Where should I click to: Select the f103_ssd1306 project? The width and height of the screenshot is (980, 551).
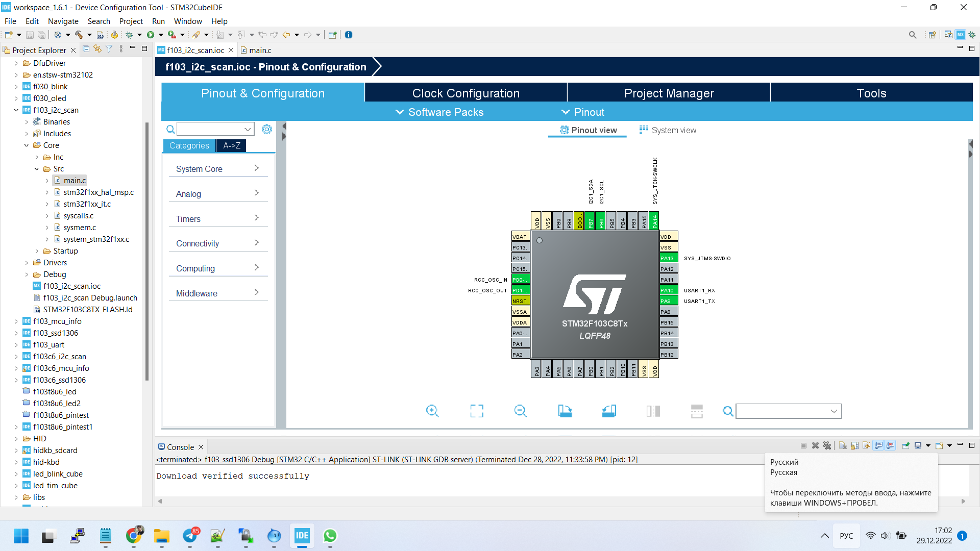point(55,333)
